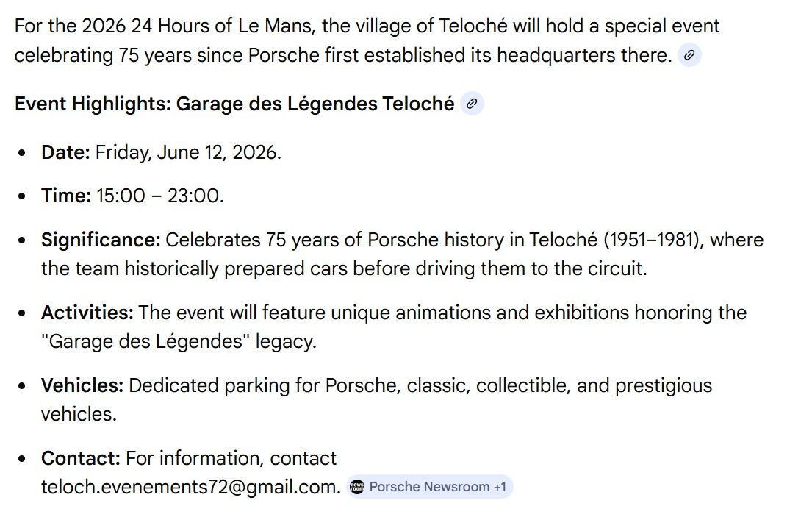812x506 pixels.
Task: Click the bold Vehicles: label
Action: pyautogui.click(x=82, y=385)
